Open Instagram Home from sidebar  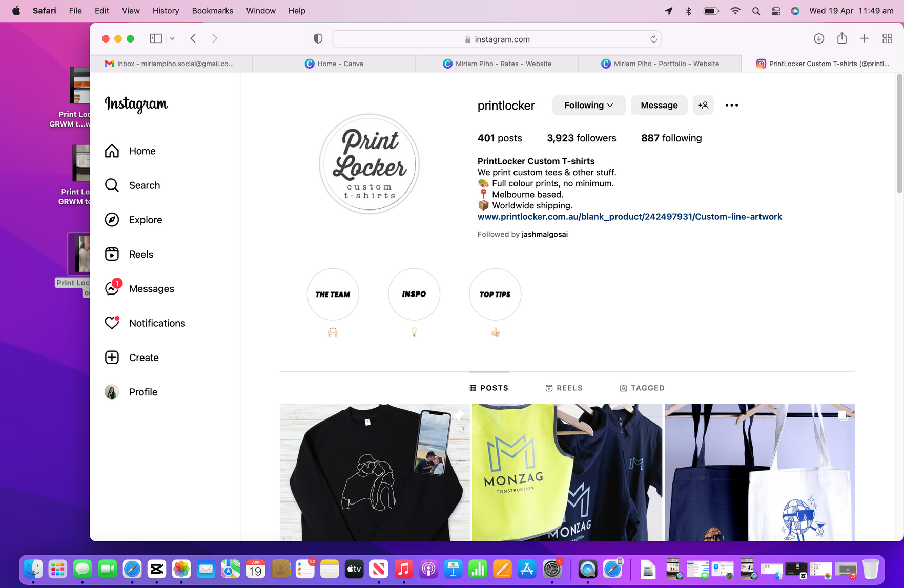coord(130,151)
